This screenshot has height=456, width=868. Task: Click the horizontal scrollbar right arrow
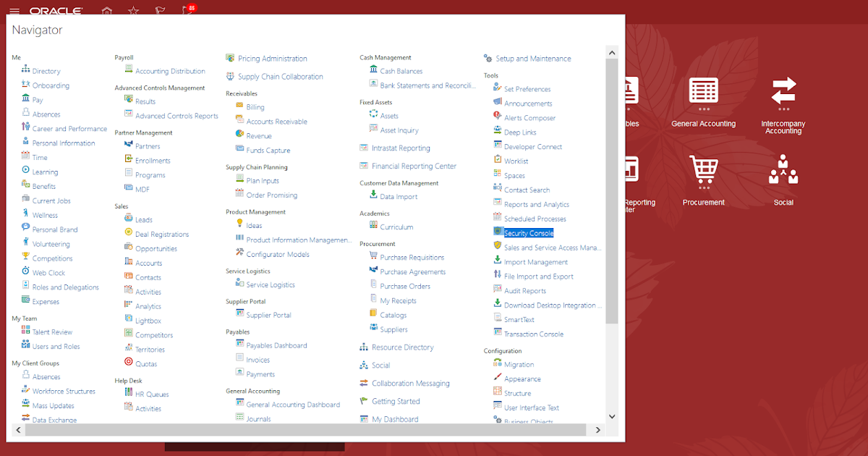click(597, 429)
